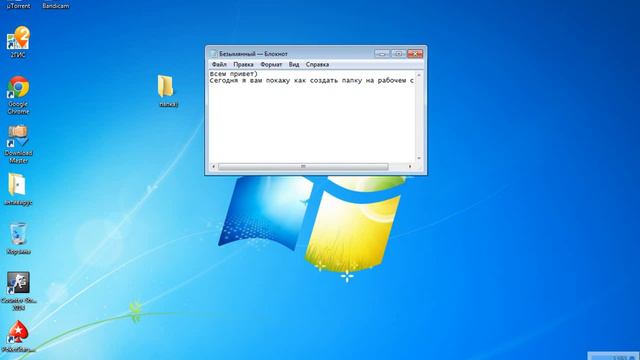Launch the Counter-Strike desktop shortcut
The height and width of the screenshot is (360, 640).
pyautogui.click(x=18, y=291)
